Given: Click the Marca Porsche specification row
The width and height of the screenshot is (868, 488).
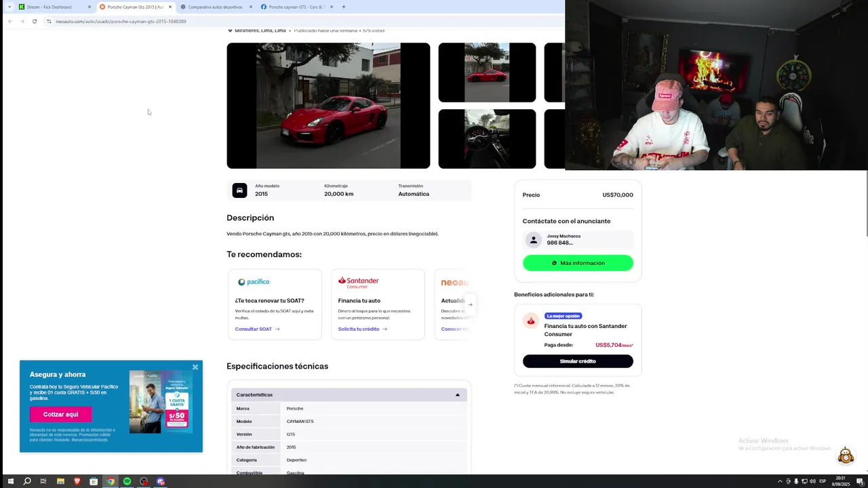Looking at the screenshot, I should click(x=349, y=409).
